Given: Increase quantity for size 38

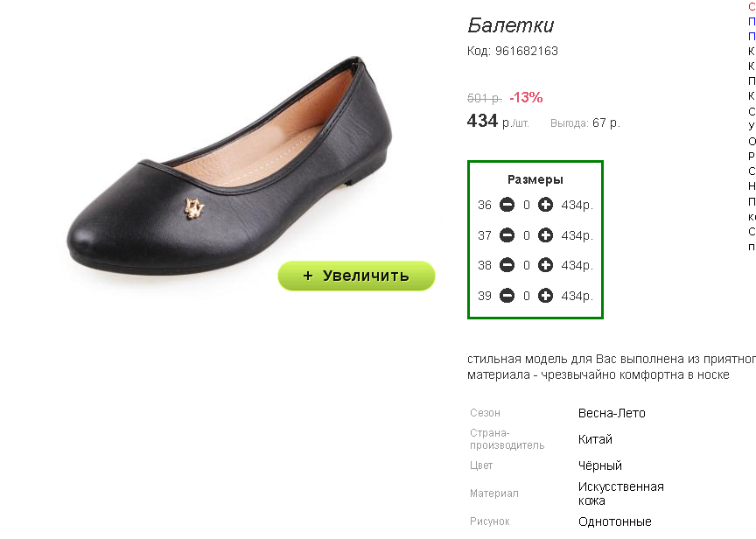Looking at the screenshot, I should pos(545,265).
